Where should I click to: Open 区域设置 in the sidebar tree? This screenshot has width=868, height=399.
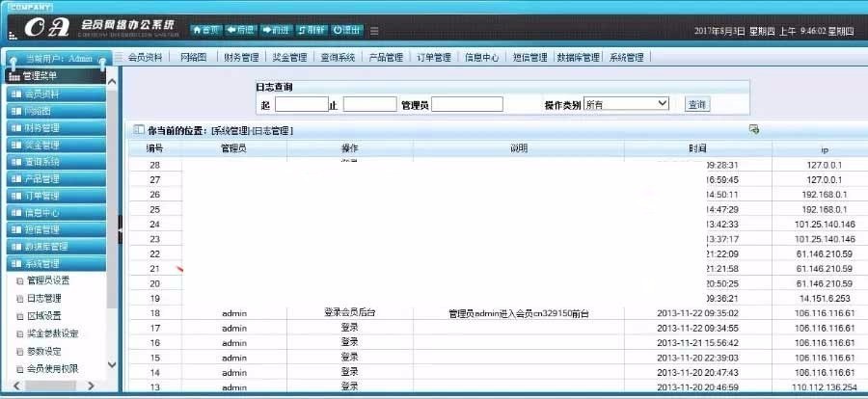pyautogui.click(x=43, y=316)
